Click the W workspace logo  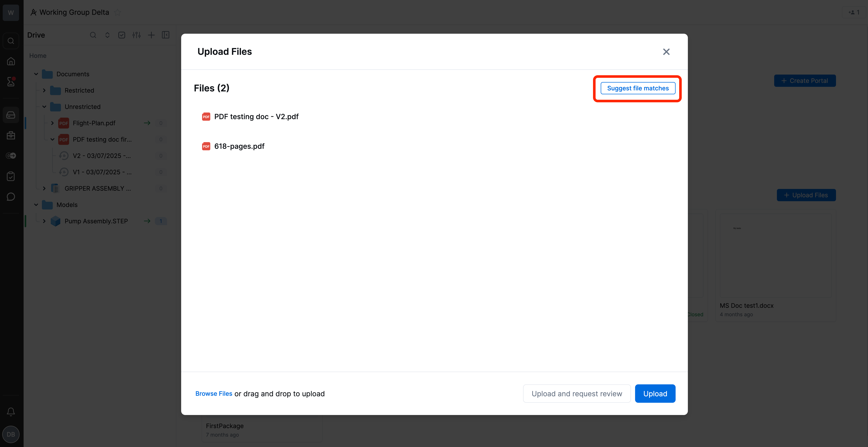(x=11, y=13)
